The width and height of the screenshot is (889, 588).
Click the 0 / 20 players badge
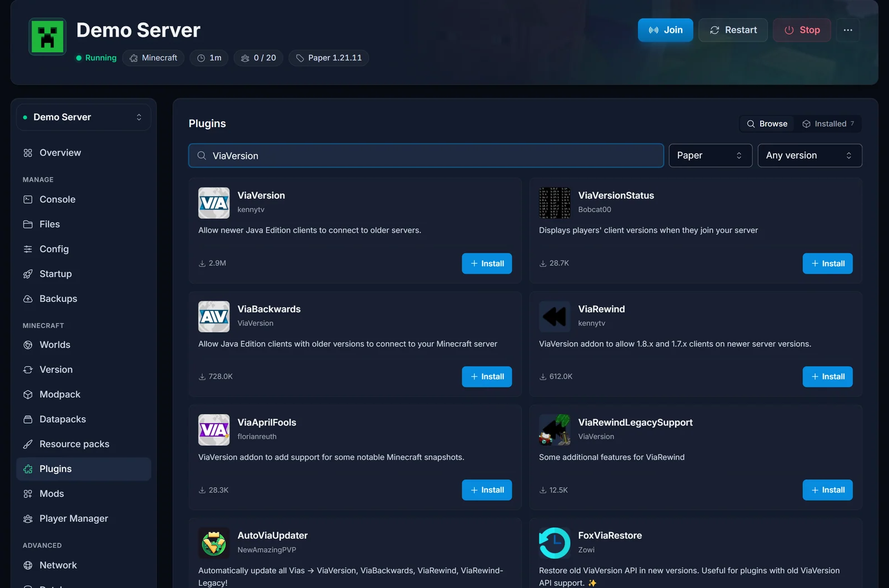coord(258,58)
